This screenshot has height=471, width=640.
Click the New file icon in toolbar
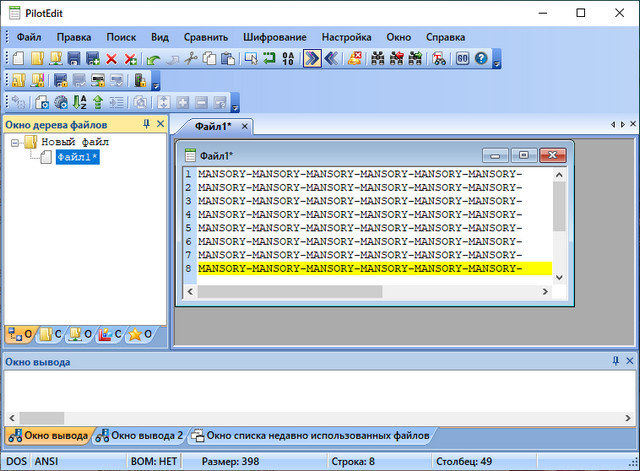(x=18, y=59)
